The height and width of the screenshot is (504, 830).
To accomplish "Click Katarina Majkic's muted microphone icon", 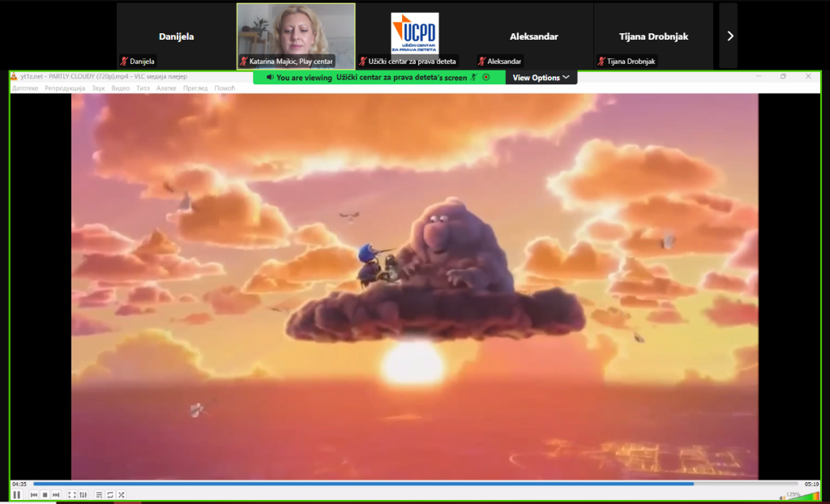I will pyautogui.click(x=243, y=62).
